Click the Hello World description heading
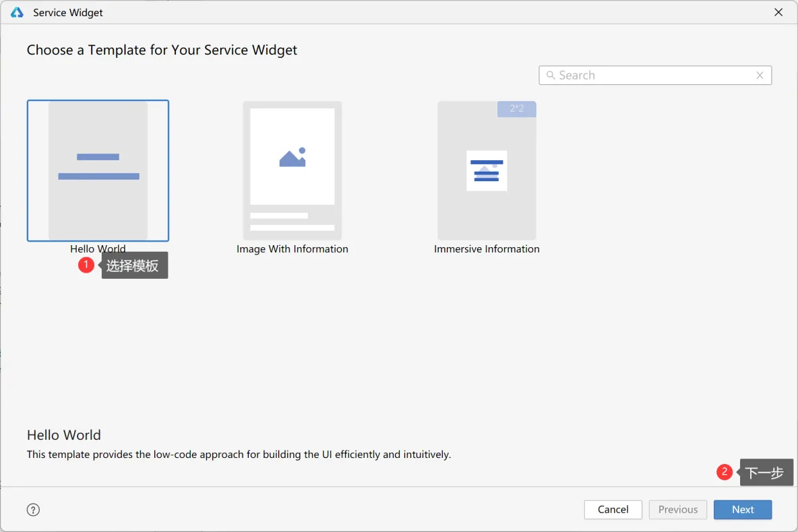This screenshot has width=798, height=532. coord(63,435)
